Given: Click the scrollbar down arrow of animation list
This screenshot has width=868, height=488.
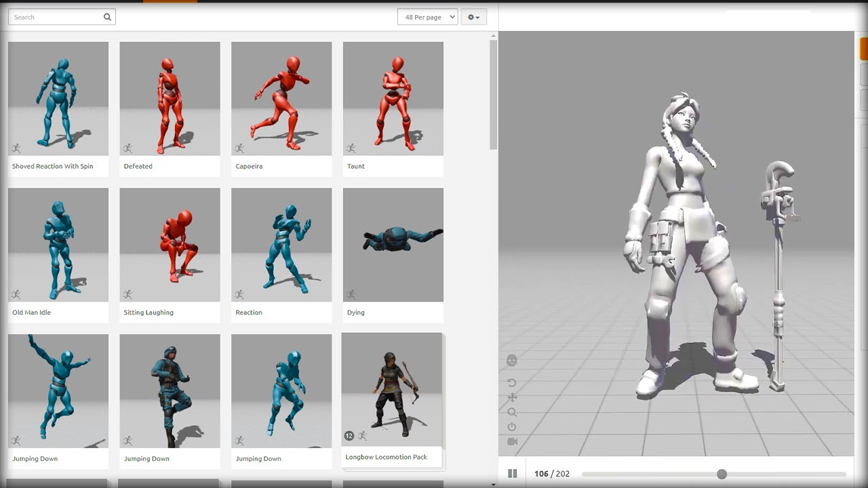Looking at the screenshot, I should [494, 485].
